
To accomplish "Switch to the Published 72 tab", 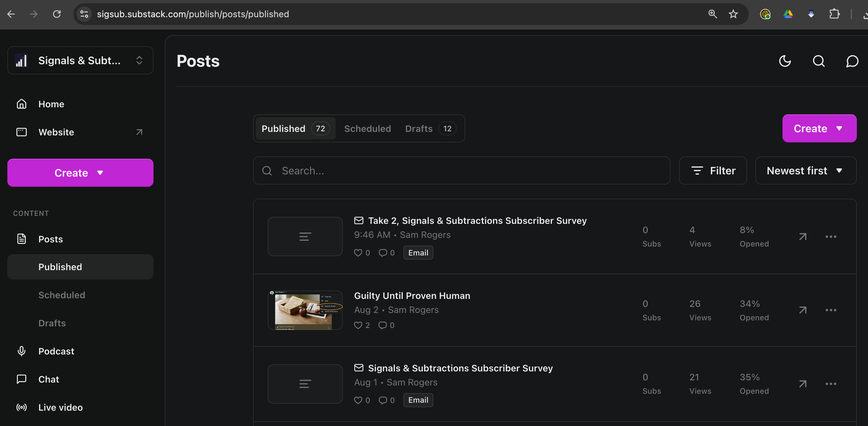I will pyautogui.click(x=296, y=128).
